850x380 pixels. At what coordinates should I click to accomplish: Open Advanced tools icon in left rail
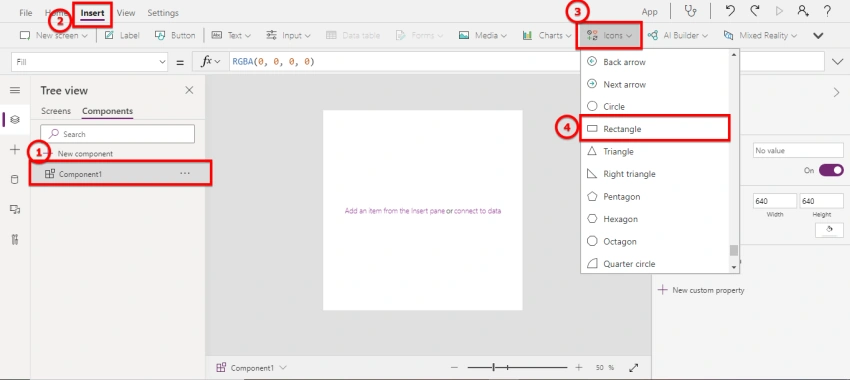point(15,240)
